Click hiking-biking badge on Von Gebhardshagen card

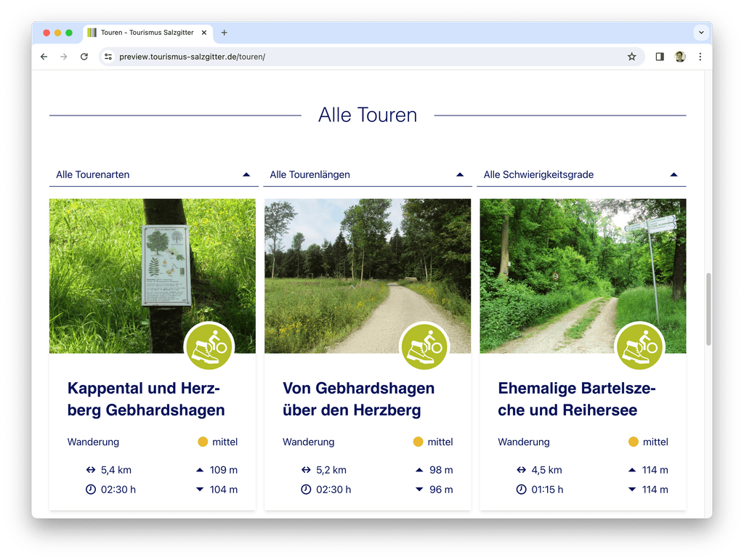424,346
